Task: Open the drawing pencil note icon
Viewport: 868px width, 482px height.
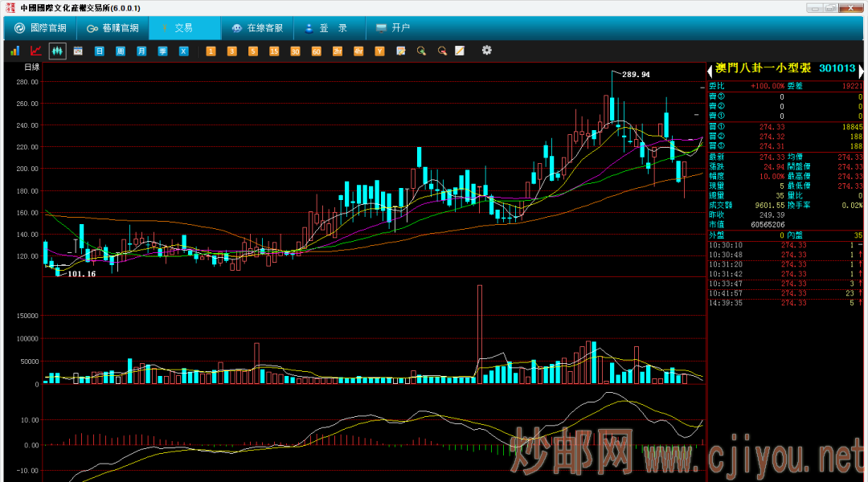Action: coord(460,51)
